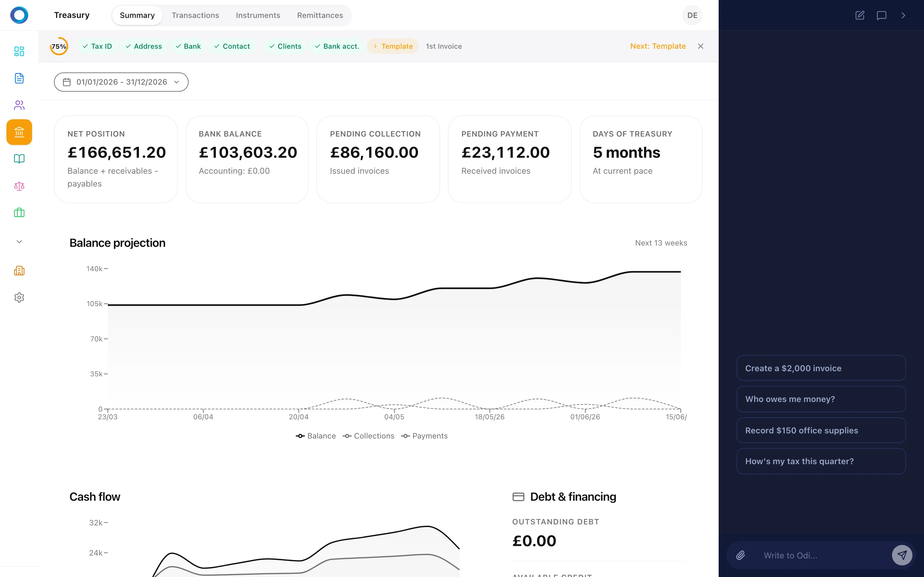This screenshot has width=924, height=577.
Task: Click the attach file paperclip icon
Action: 741,555
